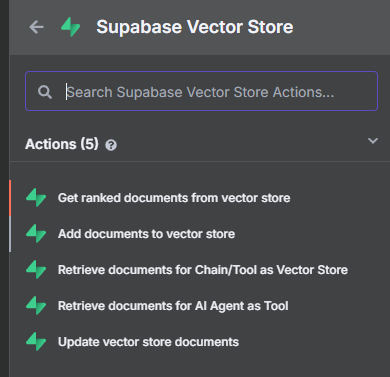Click the Supabase logo in the header

coord(71,27)
